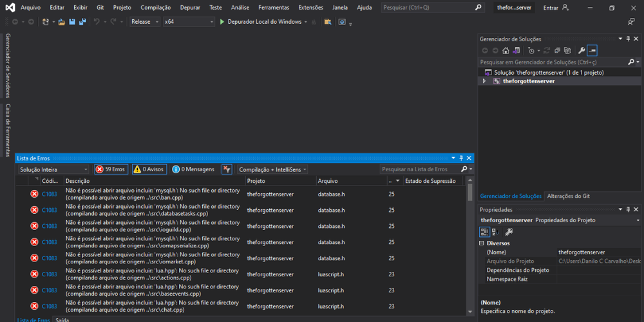Open Properties wrench icon in Solution Explorer

point(582,50)
